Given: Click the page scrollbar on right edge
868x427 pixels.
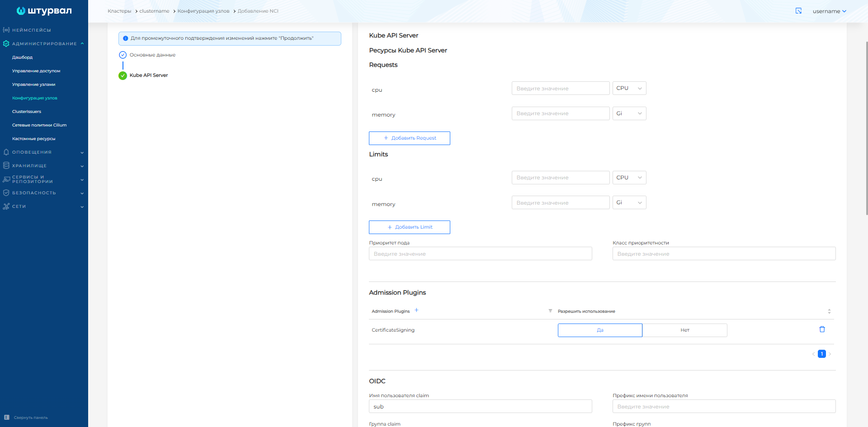Looking at the screenshot, I should tap(866, 127).
